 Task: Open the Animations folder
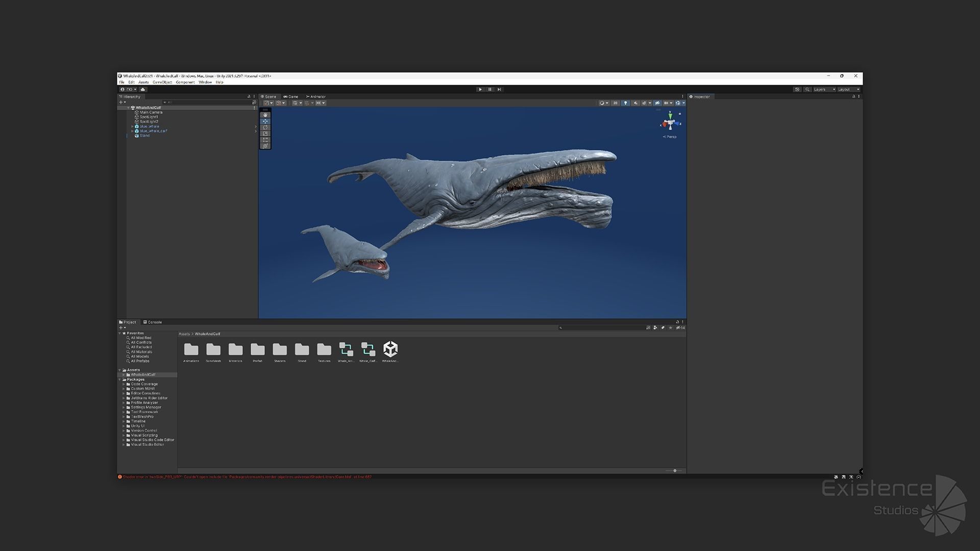pos(191,352)
